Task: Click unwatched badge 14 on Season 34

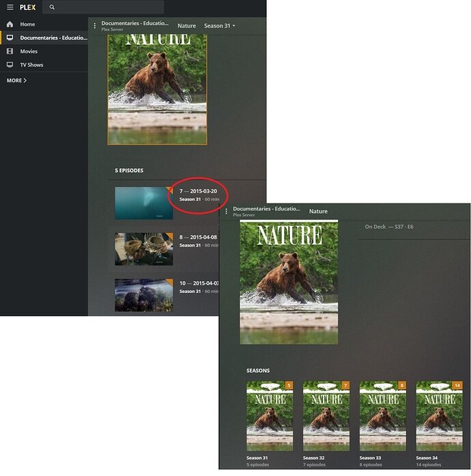Action: 457,386
